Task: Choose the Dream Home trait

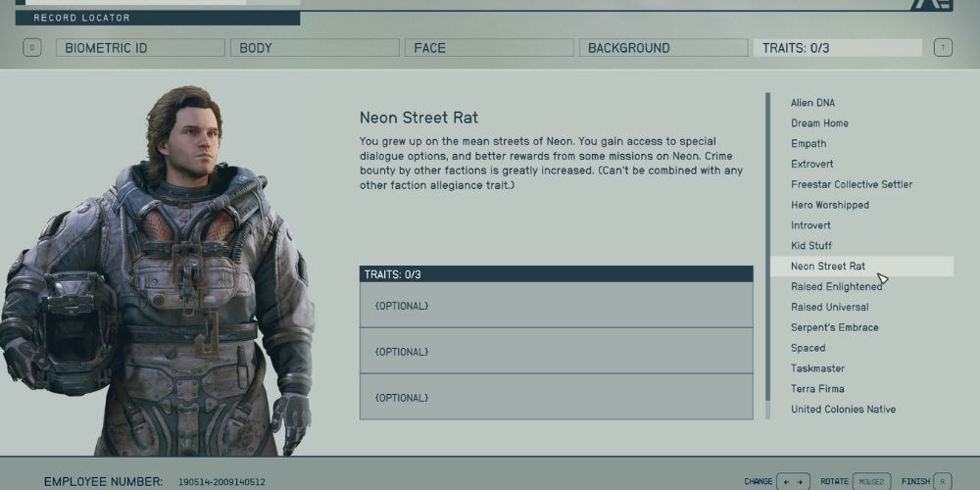Action: 819,123
